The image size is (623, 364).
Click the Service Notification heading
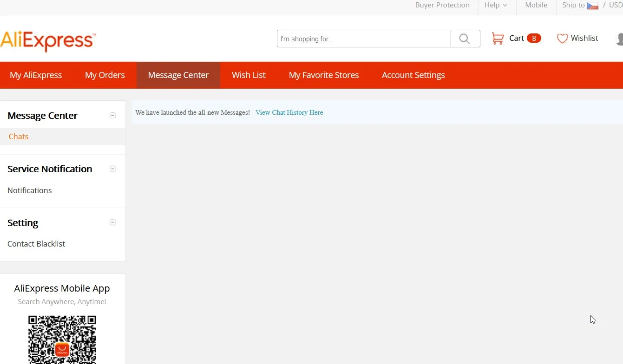50,169
